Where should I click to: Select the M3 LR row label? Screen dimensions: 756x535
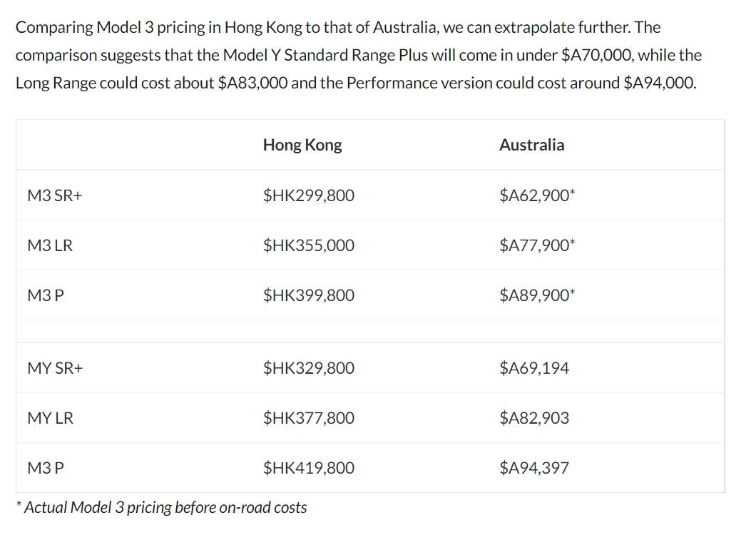50,245
